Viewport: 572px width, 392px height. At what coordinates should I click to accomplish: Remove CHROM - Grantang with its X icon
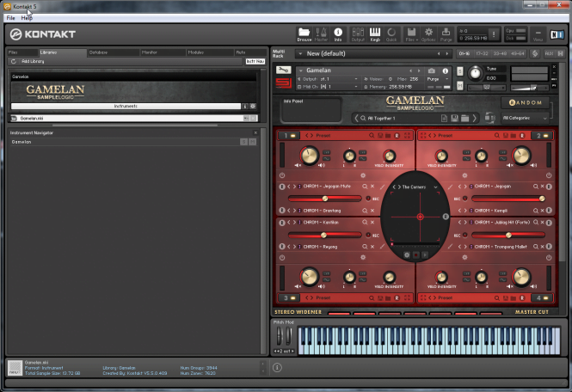coord(372,211)
